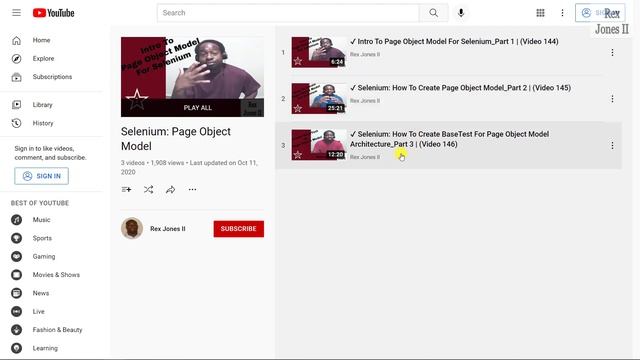Open action menu for Video 144
640x360 pixels.
click(612, 52)
